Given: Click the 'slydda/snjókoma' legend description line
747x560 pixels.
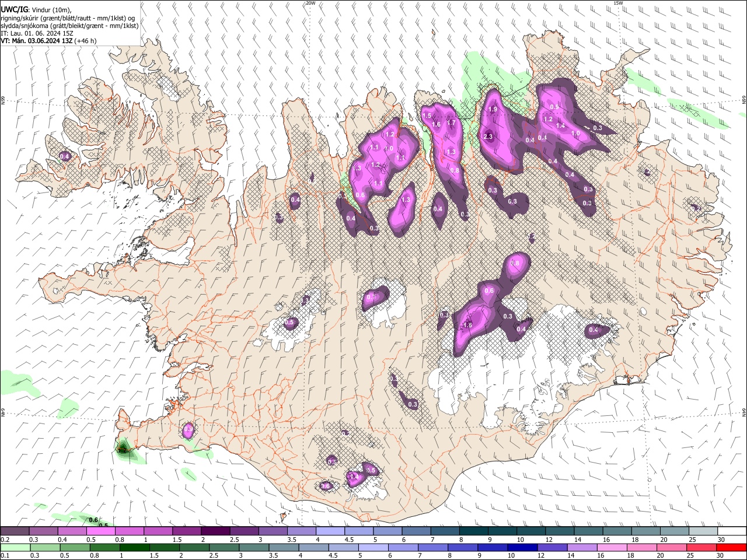Looking at the screenshot, I should point(69,26).
